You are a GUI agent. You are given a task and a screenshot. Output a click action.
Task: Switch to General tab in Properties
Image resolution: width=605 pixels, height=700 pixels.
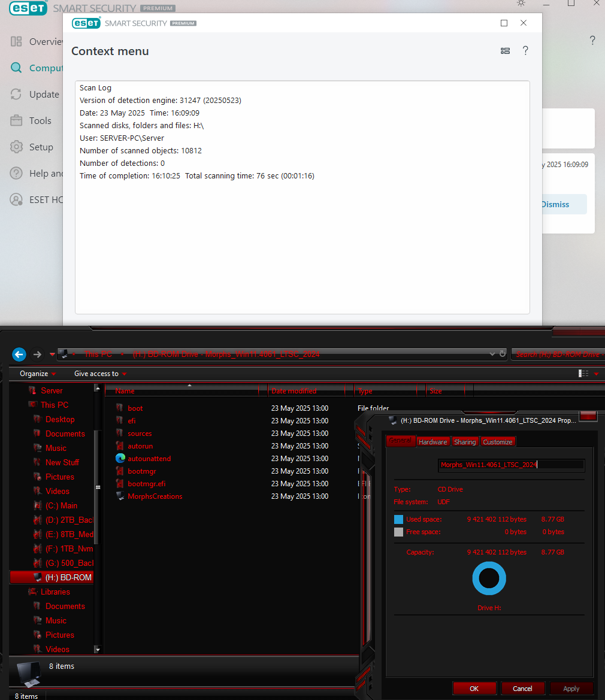tap(400, 441)
